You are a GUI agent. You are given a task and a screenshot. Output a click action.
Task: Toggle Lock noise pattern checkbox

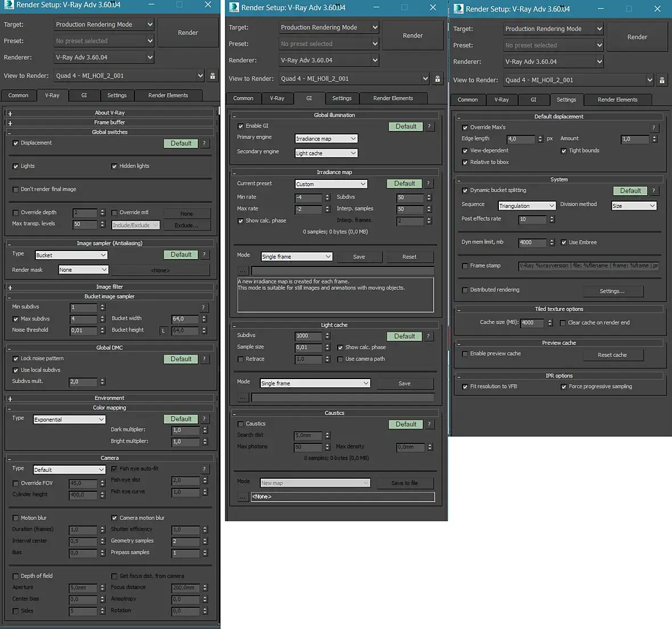click(15, 359)
